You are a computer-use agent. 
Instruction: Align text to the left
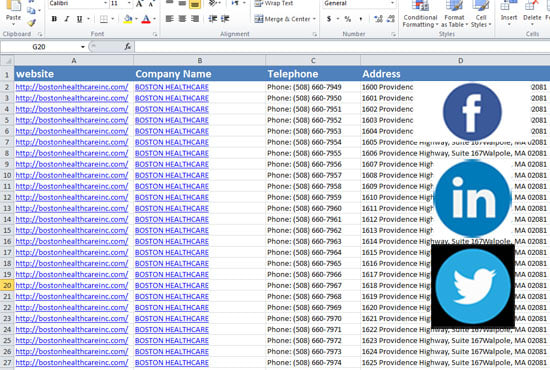[169, 19]
